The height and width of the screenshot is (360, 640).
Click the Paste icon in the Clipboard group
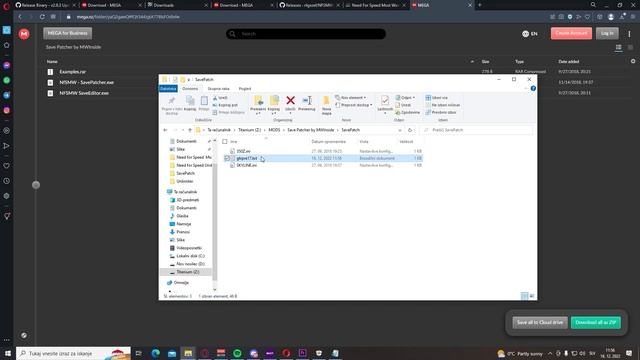(x=204, y=101)
